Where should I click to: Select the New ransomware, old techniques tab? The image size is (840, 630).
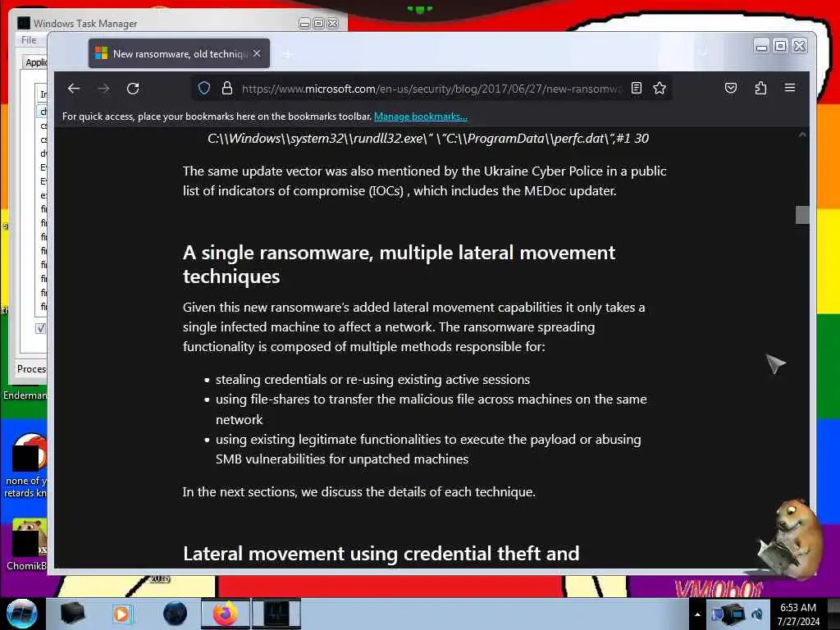click(x=179, y=53)
